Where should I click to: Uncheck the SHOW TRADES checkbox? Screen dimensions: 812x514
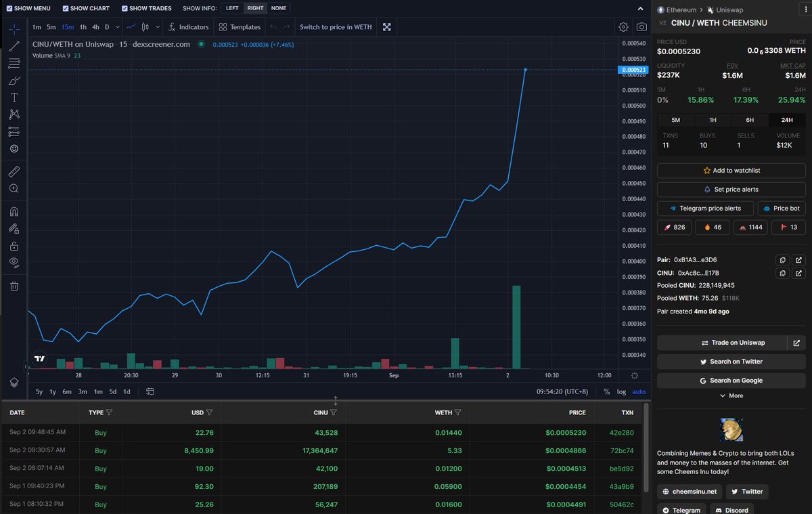(x=125, y=8)
